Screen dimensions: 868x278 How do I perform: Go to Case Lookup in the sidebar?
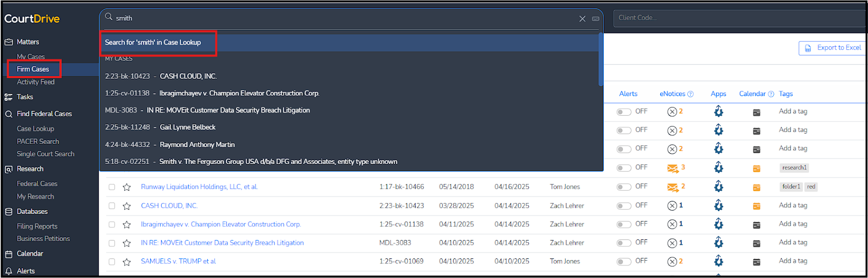coord(35,129)
